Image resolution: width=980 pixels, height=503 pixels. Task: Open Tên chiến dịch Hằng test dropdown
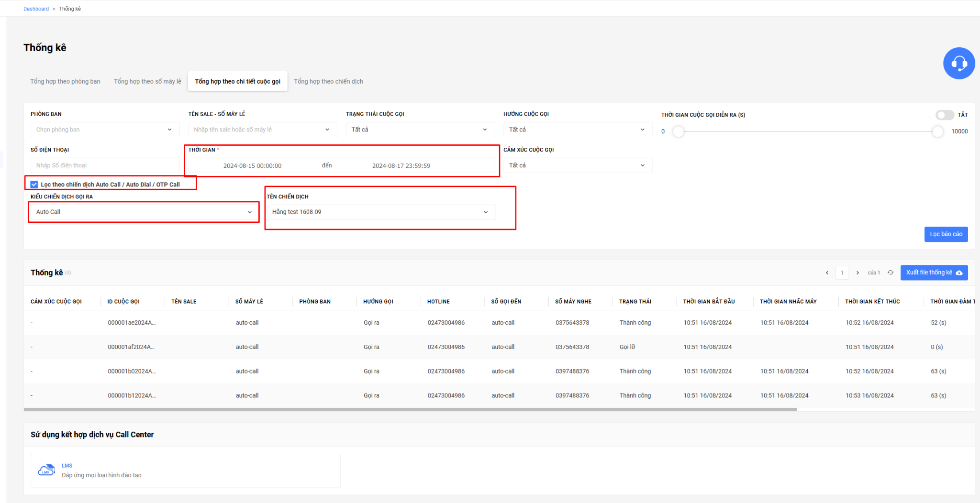click(x=381, y=212)
